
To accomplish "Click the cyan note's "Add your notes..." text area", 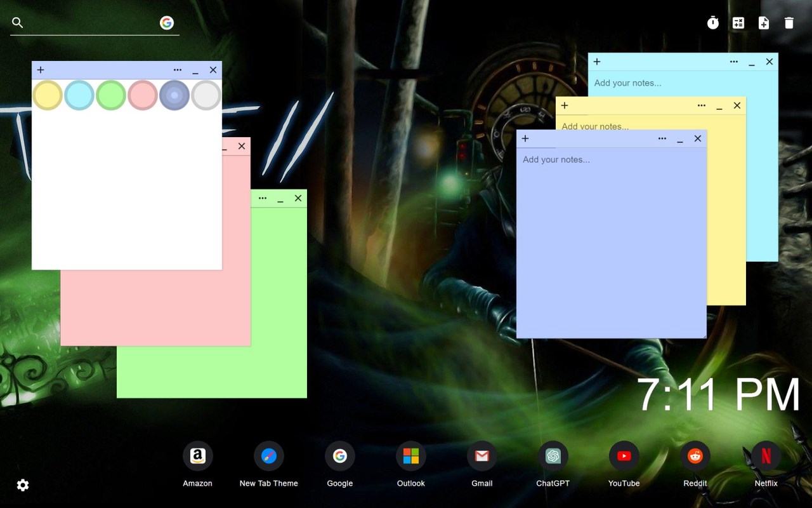I will tap(683, 83).
